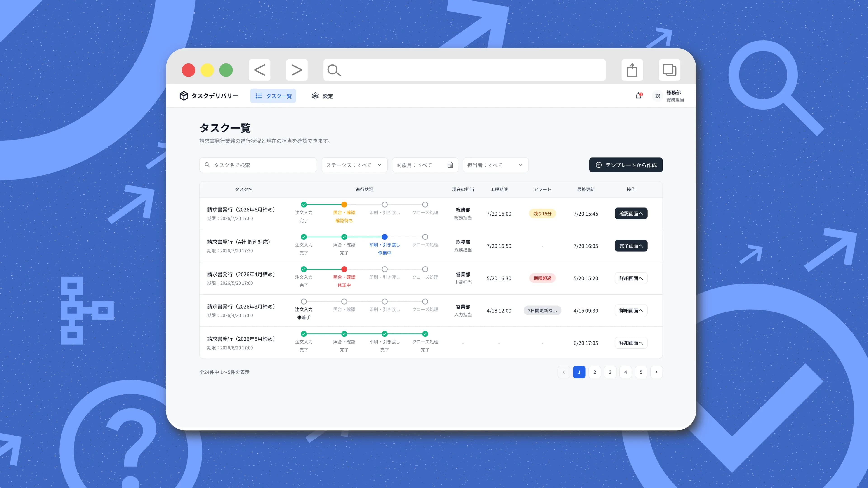Click the next page chevron
This screenshot has height=488, width=868.
pyautogui.click(x=656, y=372)
